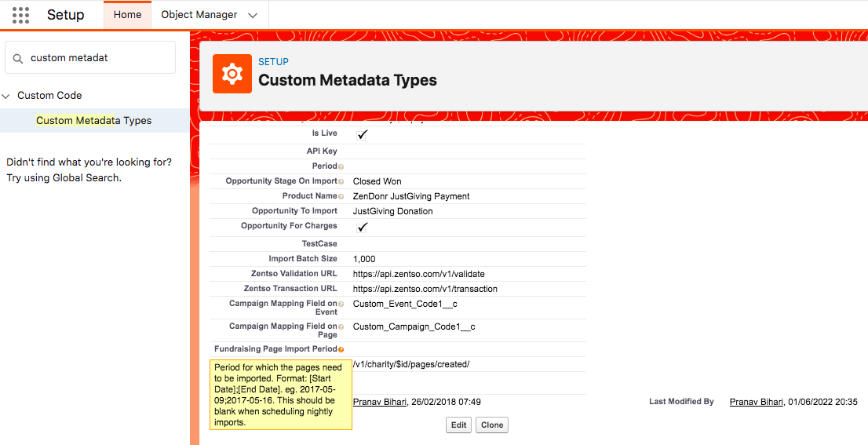Open the Object Manager tab
The height and width of the screenshot is (445, 868).
tap(199, 15)
